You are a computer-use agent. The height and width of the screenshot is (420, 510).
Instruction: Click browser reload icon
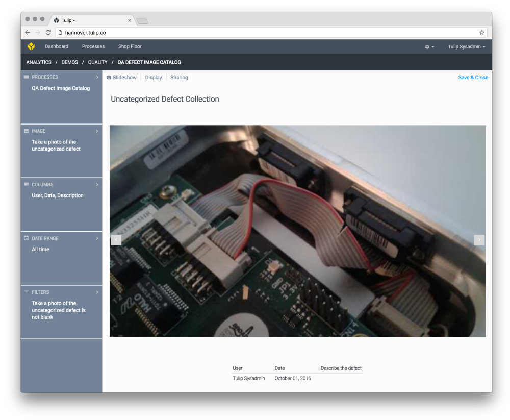[x=48, y=33]
